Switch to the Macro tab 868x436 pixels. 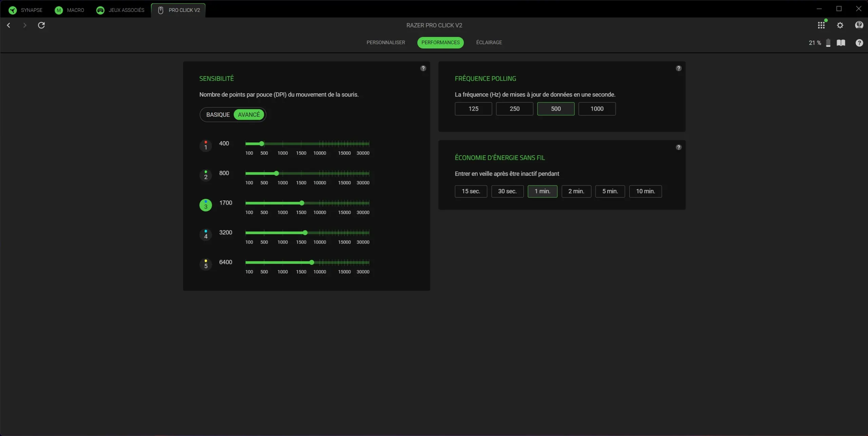(x=70, y=10)
